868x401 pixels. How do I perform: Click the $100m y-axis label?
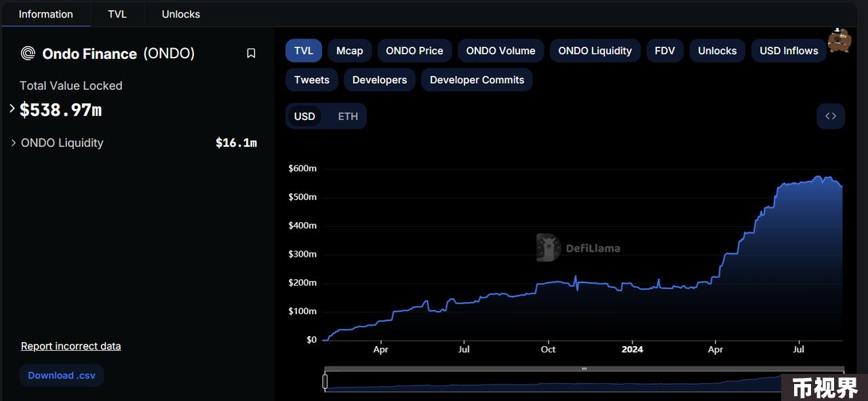tap(302, 311)
